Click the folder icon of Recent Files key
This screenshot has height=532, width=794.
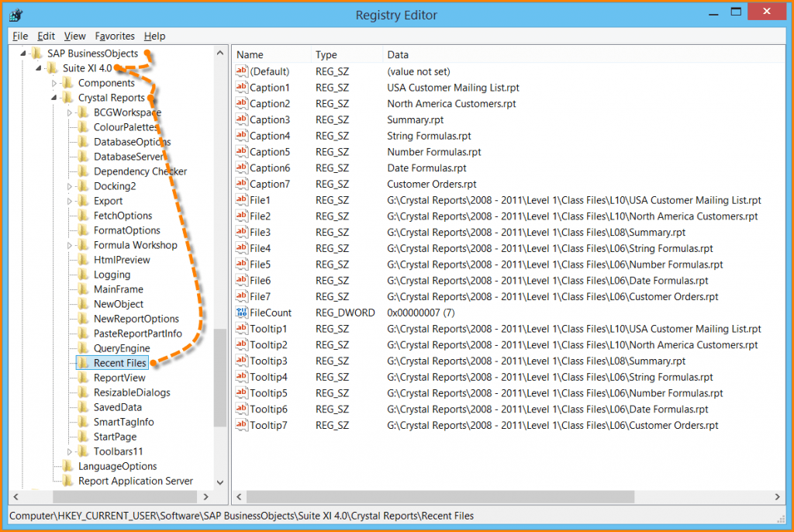83,363
